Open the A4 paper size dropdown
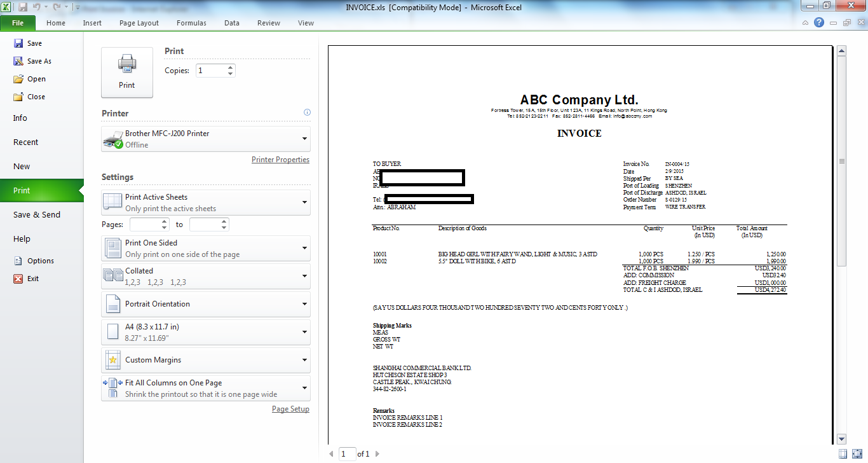 [206, 332]
